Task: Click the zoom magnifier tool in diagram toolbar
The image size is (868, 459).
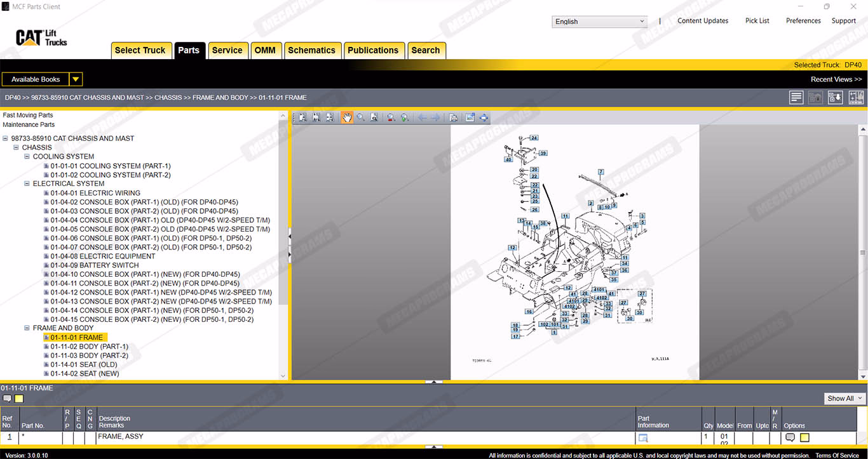Action: point(360,117)
